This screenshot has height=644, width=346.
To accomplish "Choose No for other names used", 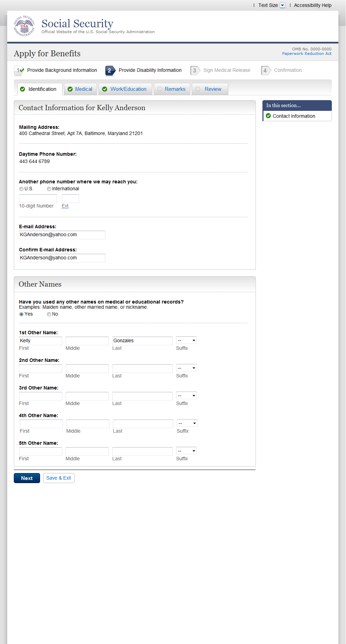I will point(49,314).
